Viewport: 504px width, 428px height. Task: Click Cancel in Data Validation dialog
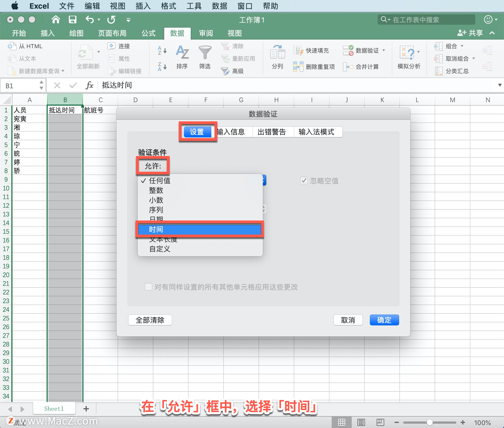point(348,320)
